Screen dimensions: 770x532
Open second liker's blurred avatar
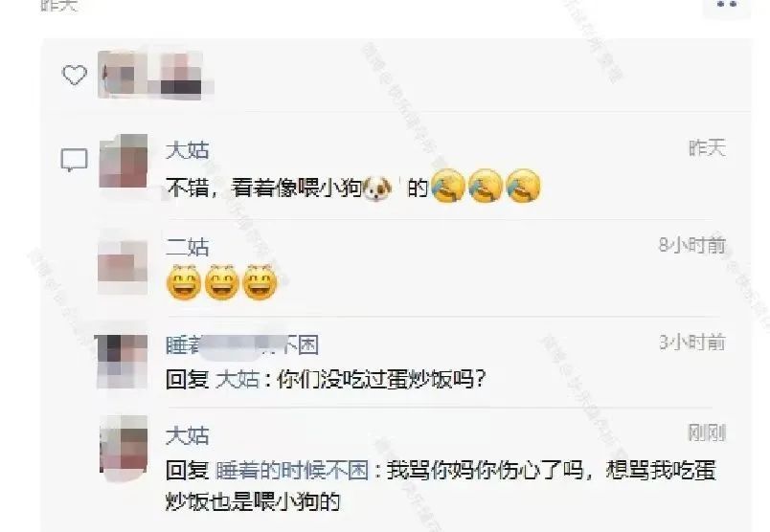point(182,75)
